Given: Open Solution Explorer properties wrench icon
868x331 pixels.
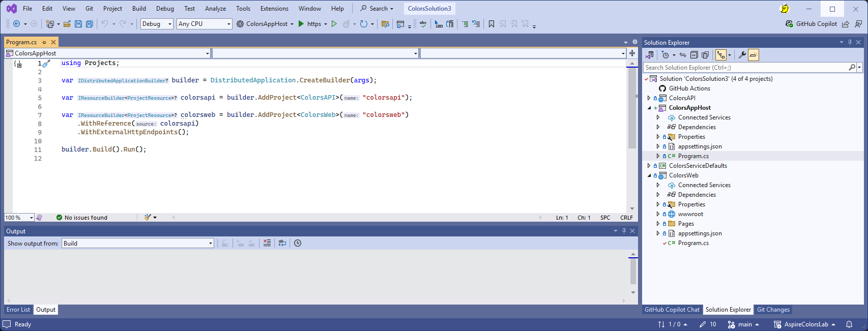Looking at the screenshot, I should click(x=742, y=55).
